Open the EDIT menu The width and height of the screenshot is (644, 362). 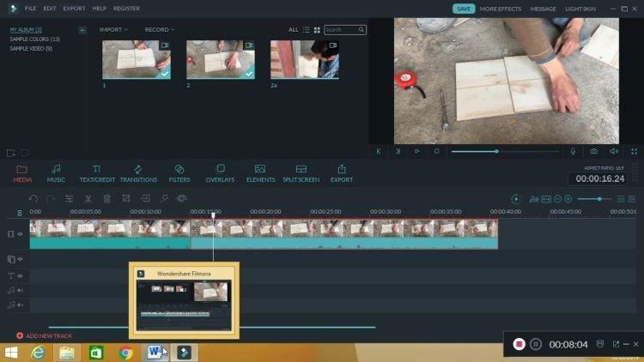point(49,9)
